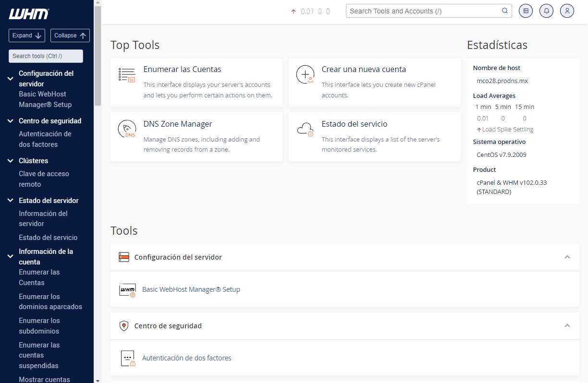
Task: Open Estado del servicio in sidebar
Action: (48, 238)
